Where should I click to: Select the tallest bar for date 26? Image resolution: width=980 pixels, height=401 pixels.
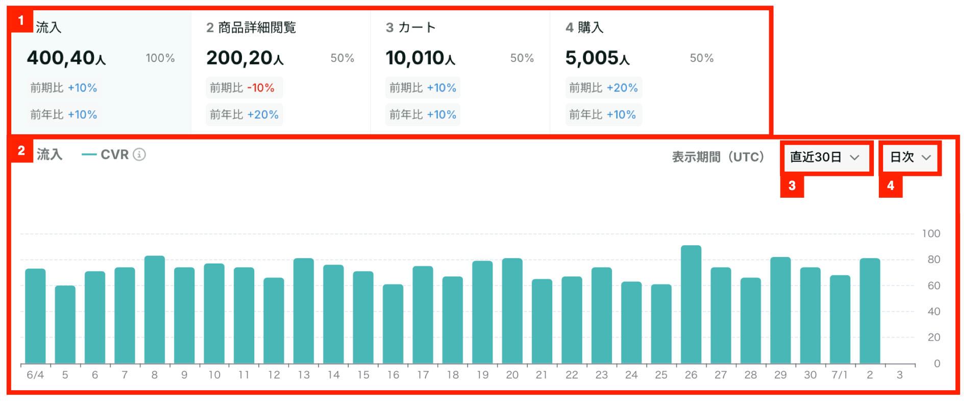[x=691, y=304]
